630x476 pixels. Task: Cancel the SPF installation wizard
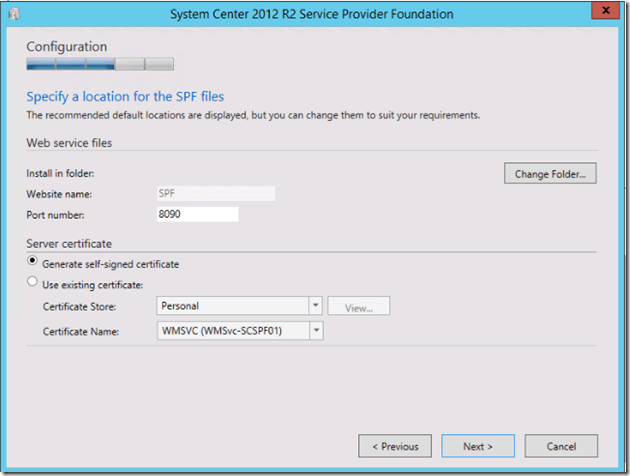pyautogui.click(x=561, y=446)
